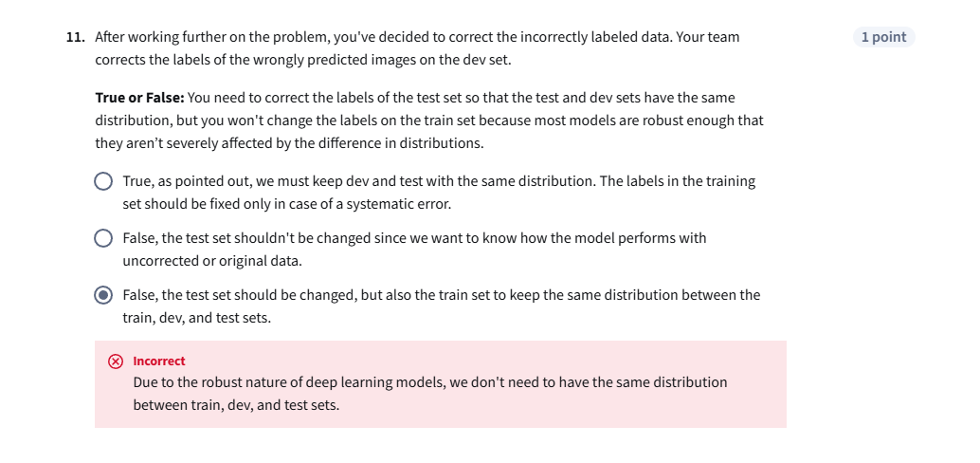The height and width of the screenshot is (463, 980).
Task: Click the bold 'True or False:' text
Action: pos(139,98)
